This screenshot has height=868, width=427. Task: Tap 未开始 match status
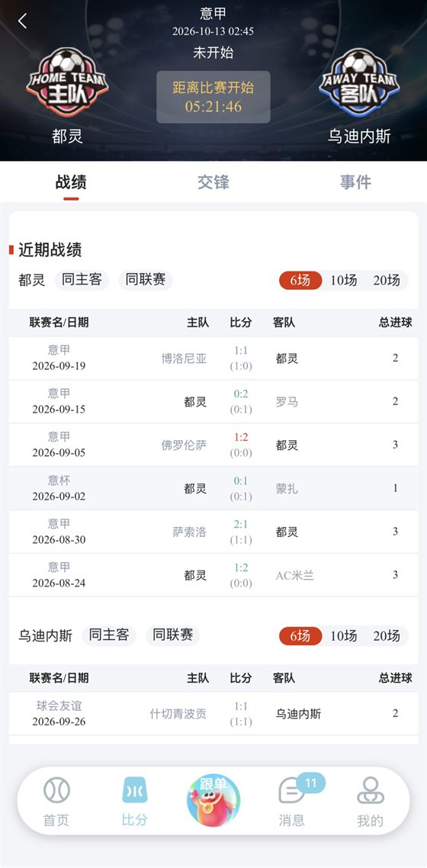213,53
